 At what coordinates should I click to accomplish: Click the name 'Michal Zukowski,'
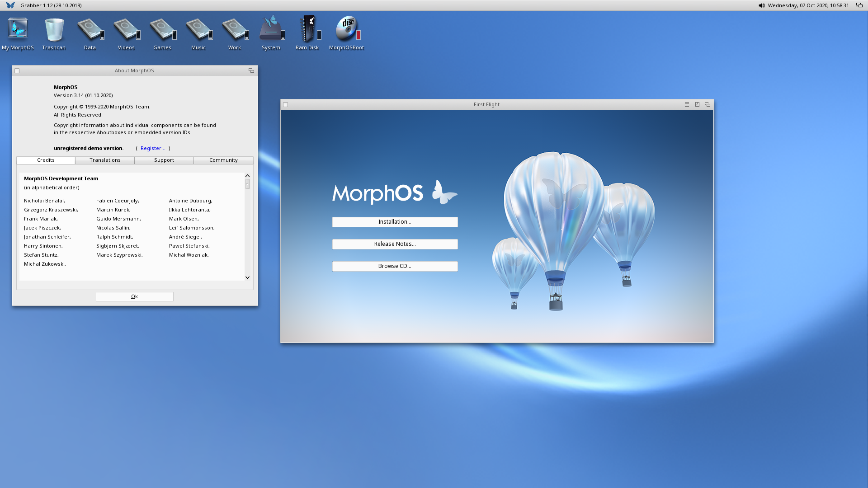pyautogui.click(x=45, y=264)
